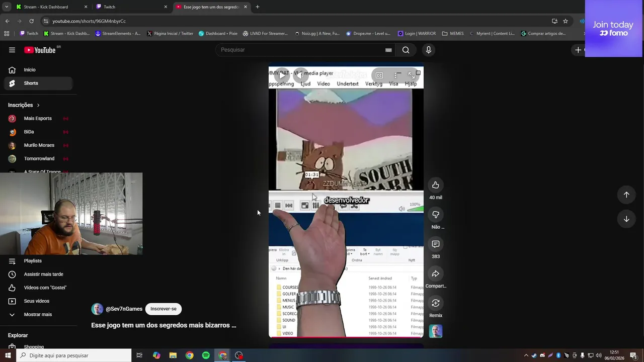Go to the YouTube logo home link

pyautogui.click(x=40, y=50)
